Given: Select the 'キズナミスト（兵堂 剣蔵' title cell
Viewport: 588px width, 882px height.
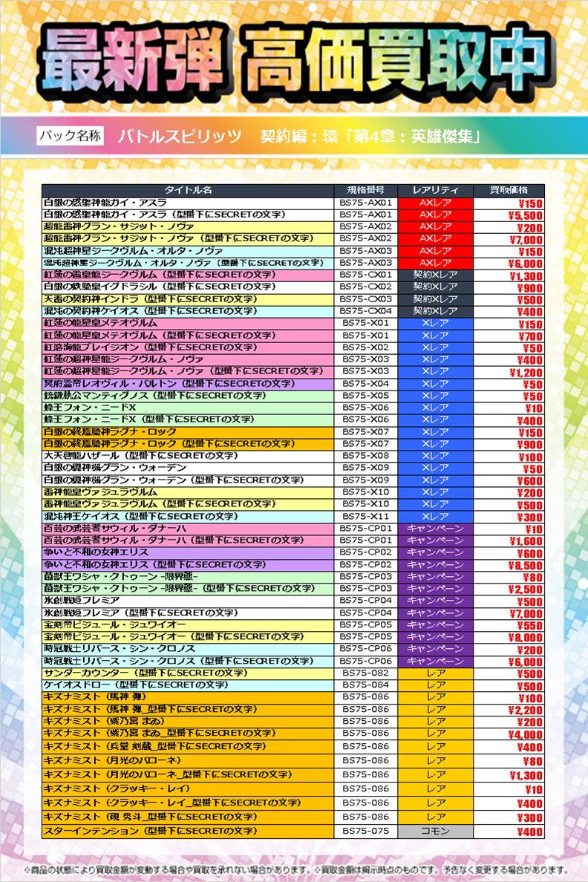Looking at the screenshot, I should pyautogui.click(x=187, y=747).
